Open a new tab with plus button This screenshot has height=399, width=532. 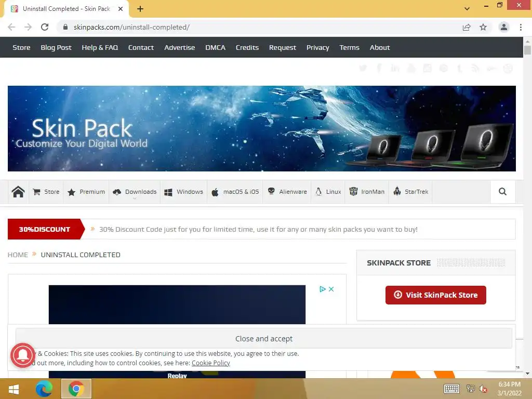[x=140, y=9]
